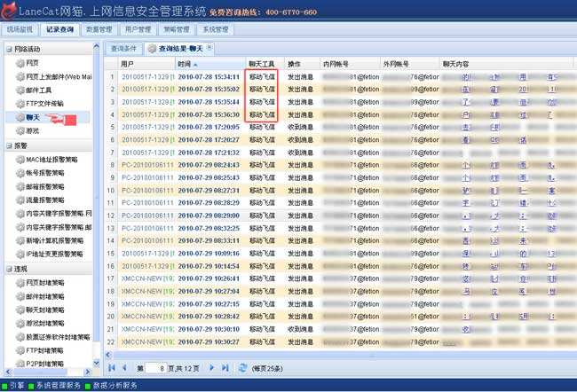Select the 聊天 chat records item icon
The width and height of the screenshot is (577, 392).
click(x=20, y=117)
